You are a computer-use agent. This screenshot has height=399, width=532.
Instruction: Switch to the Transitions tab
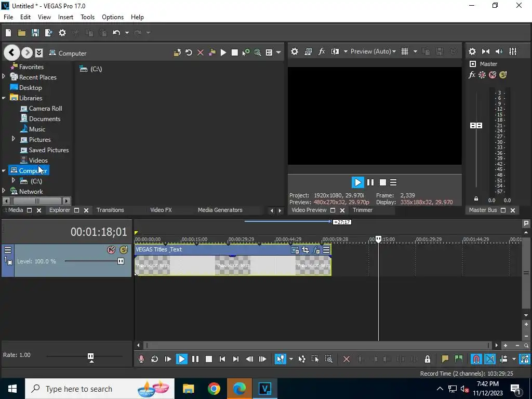click(110, 210)
